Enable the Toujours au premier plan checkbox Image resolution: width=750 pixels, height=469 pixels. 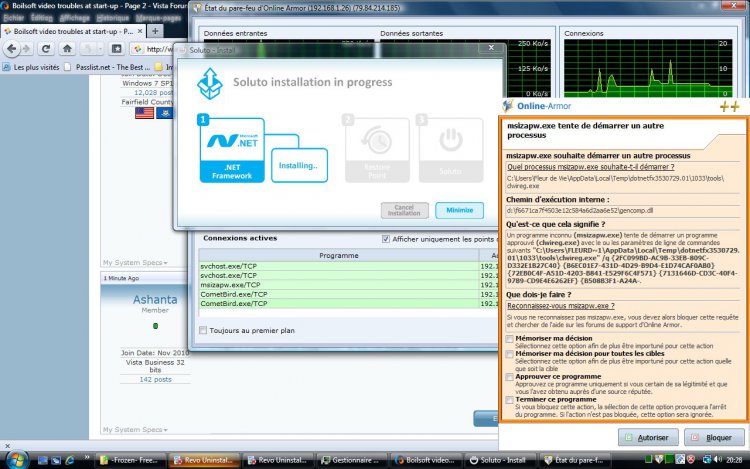coord(203,330)
